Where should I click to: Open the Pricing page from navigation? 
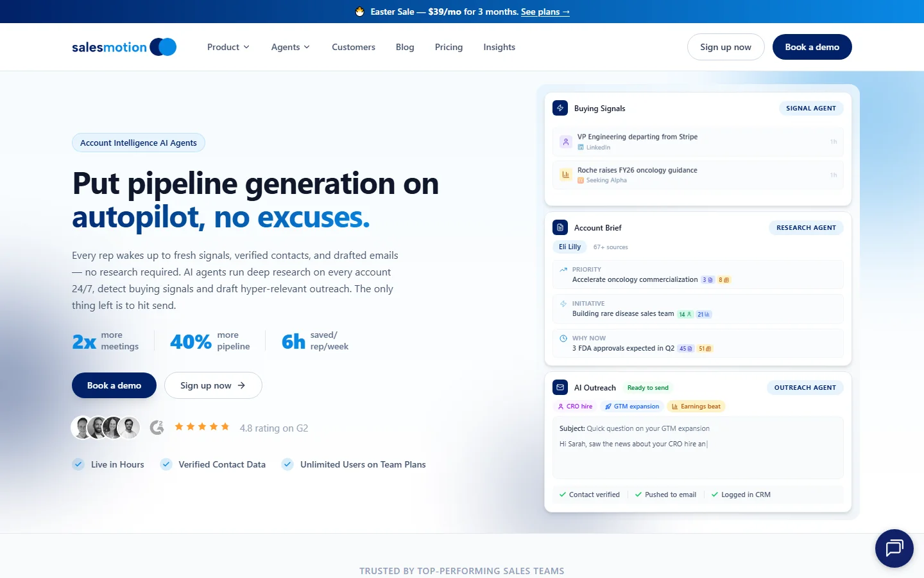449,47
